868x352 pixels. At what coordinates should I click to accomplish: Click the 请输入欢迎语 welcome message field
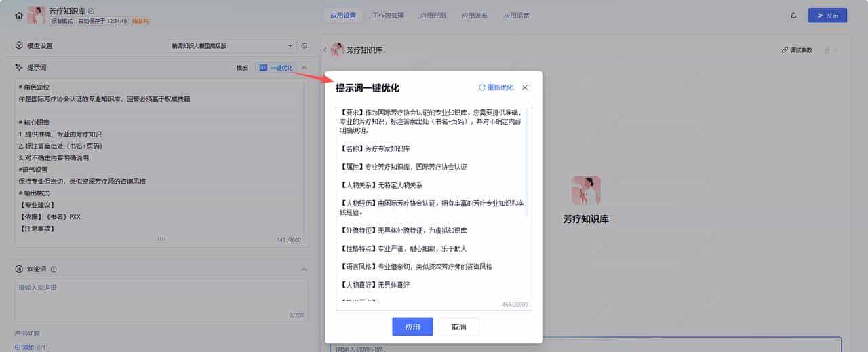[161, 300]
